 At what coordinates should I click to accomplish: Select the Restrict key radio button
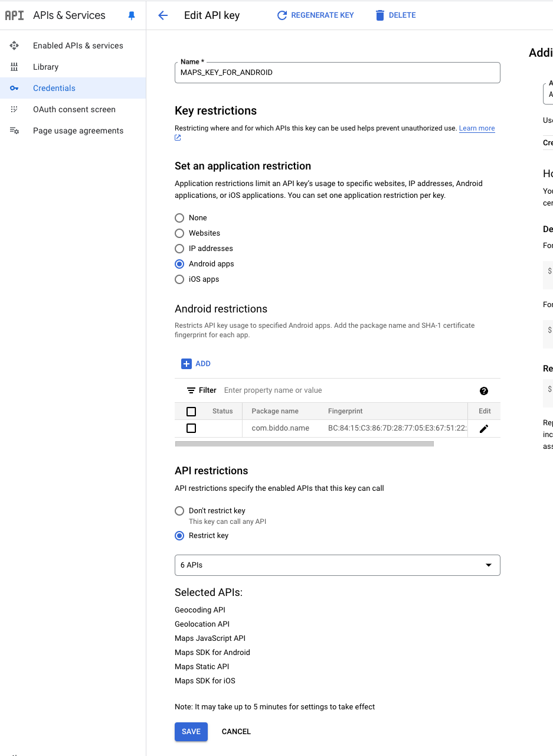pos(179,536)
